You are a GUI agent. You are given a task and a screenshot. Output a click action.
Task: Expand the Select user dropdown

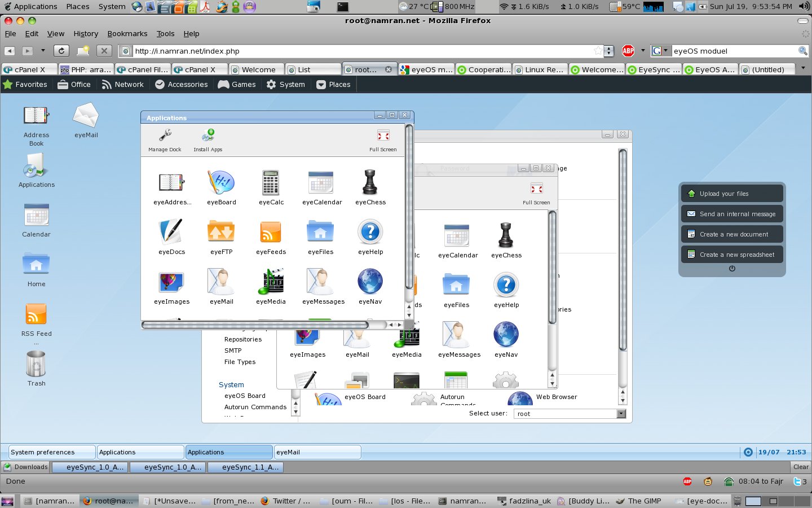click(x=621, y=414)
